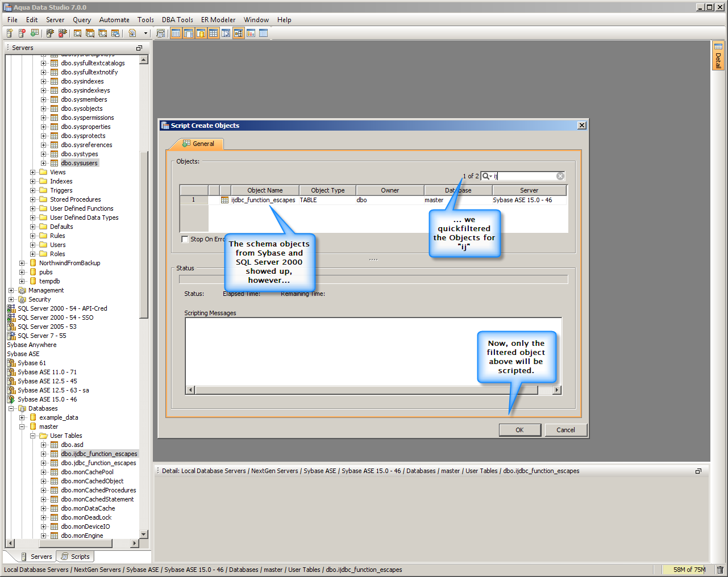Enable the Stop On Error checkbox

tap(185, 239)
